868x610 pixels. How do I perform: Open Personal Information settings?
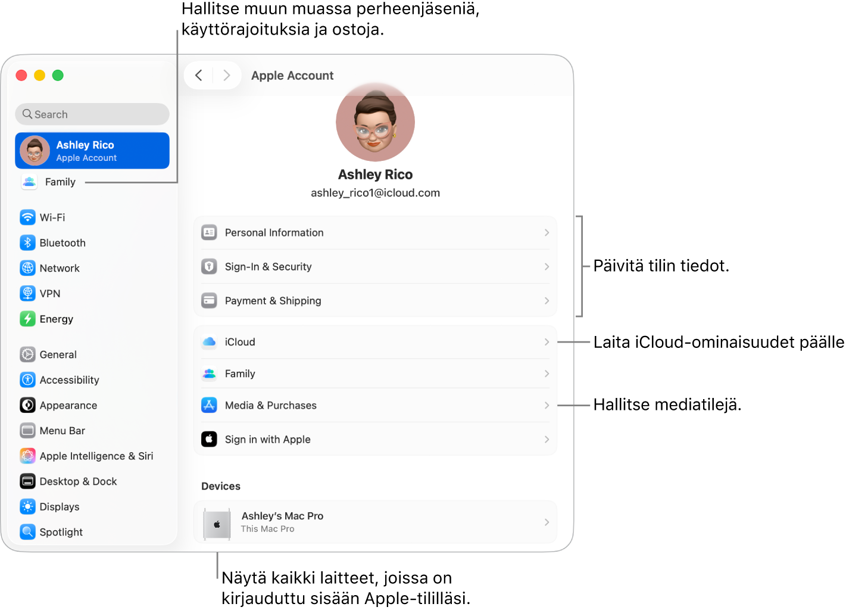(x=375, y=232)
